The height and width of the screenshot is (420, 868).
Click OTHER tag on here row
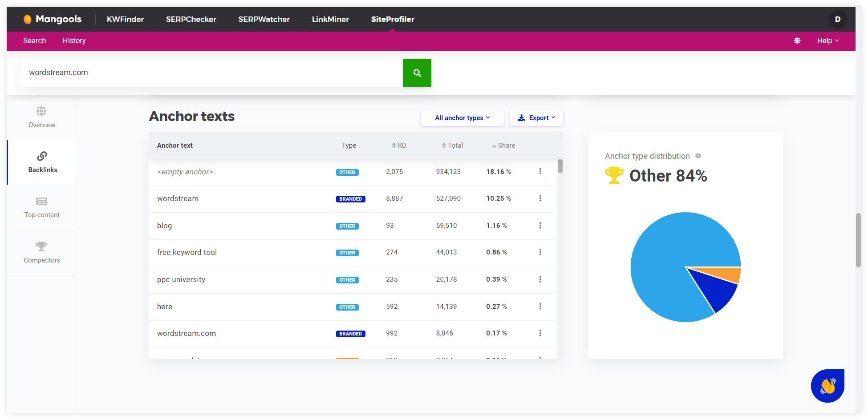[x=347, y=307]
